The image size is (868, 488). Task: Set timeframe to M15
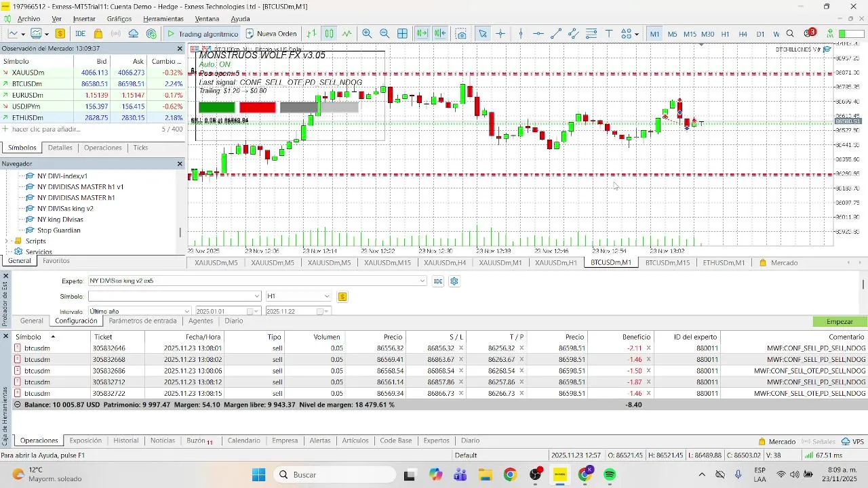(x=690, y=34)
